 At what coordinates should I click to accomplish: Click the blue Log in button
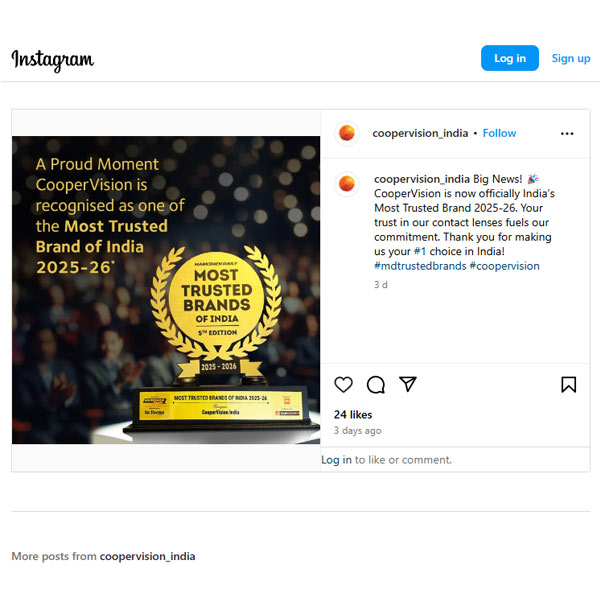point(510,58)
